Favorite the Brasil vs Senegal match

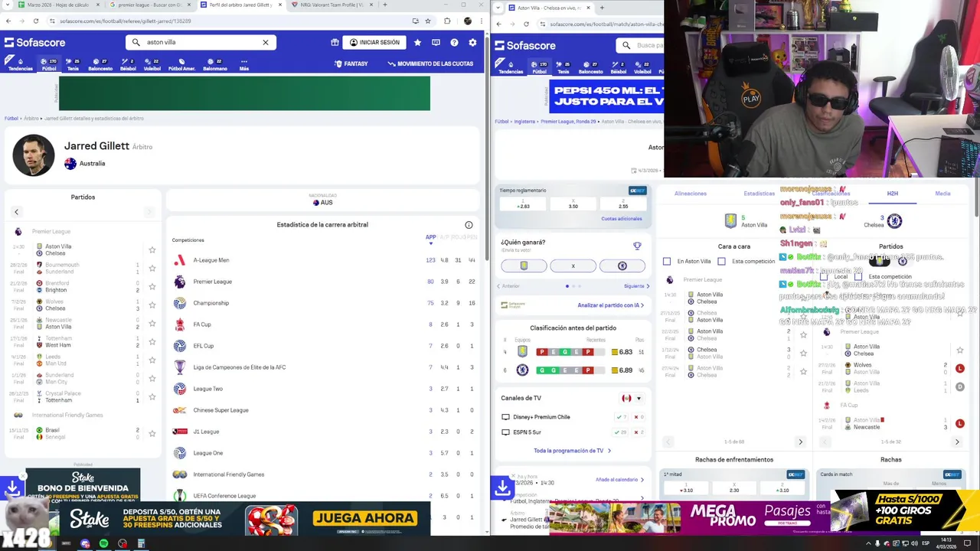152,433
